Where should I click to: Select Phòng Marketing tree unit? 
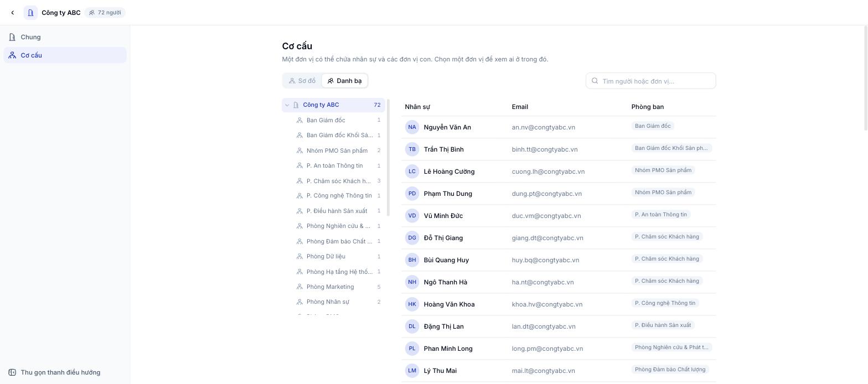tap(333, 287)
